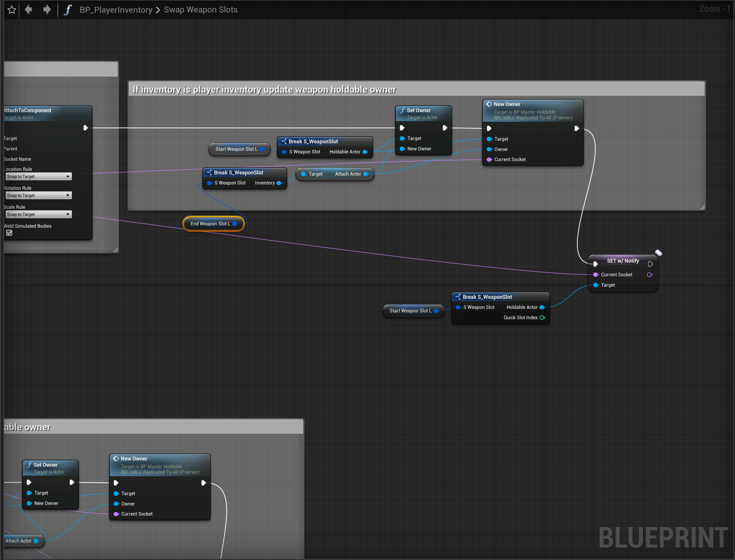Click the SET w/ Notify execution output pin
This screenshot has width=735, height=560.
650,264
